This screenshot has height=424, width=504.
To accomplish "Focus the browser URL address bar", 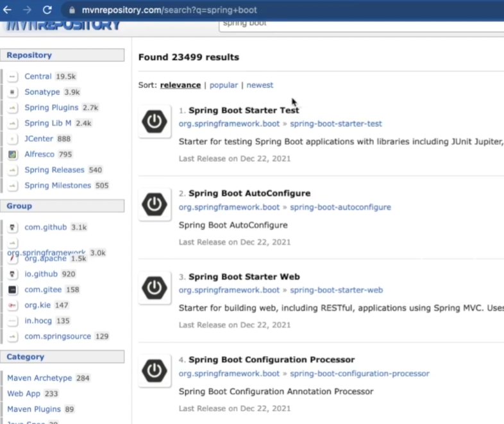I will click(283, 10).
